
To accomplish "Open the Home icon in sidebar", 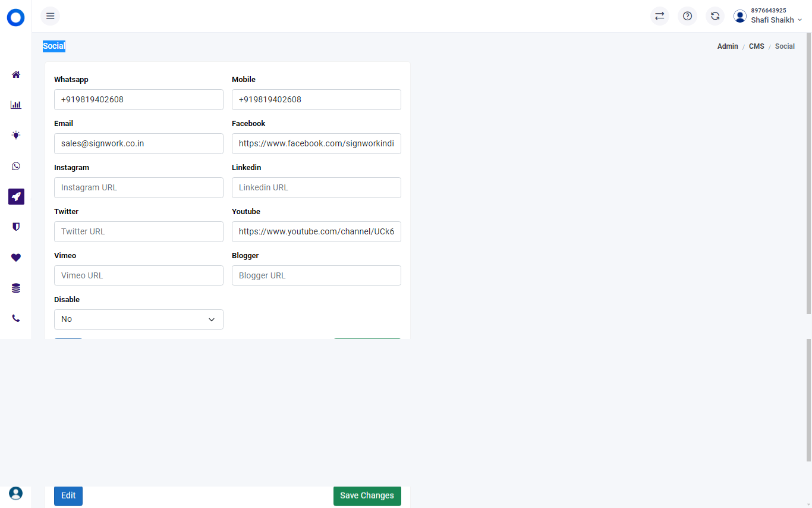I will tap(16, 74).
